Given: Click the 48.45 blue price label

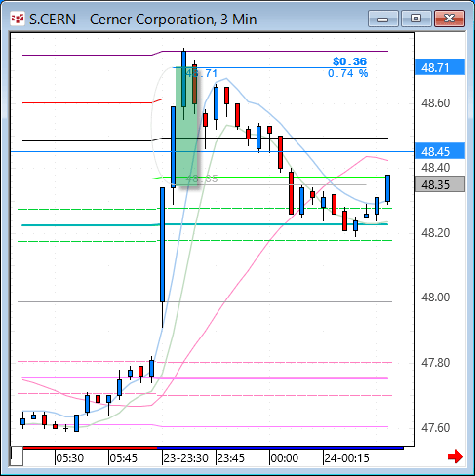Looking at the screenshot, I should [440, 151].
